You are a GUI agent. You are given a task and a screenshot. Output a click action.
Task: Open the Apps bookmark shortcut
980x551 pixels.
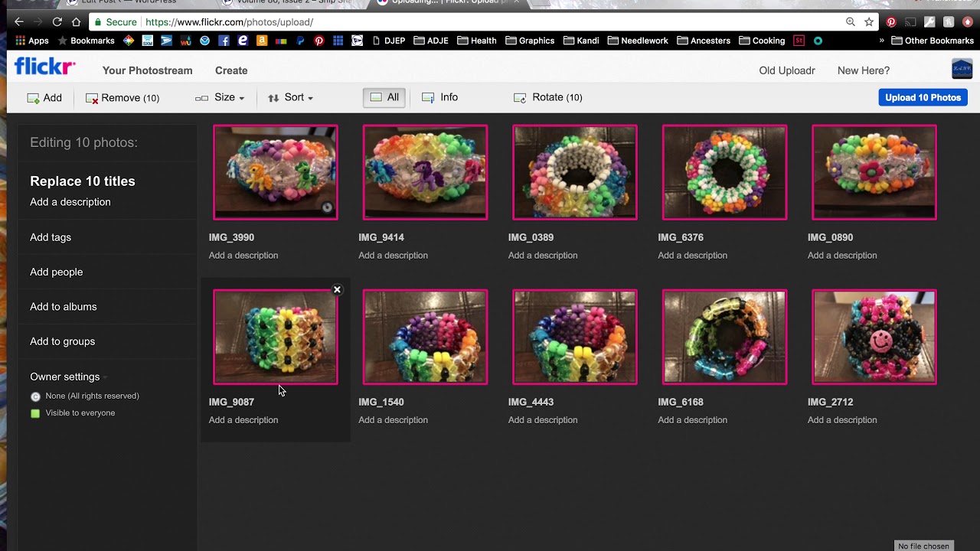click(x=31, y=41)
